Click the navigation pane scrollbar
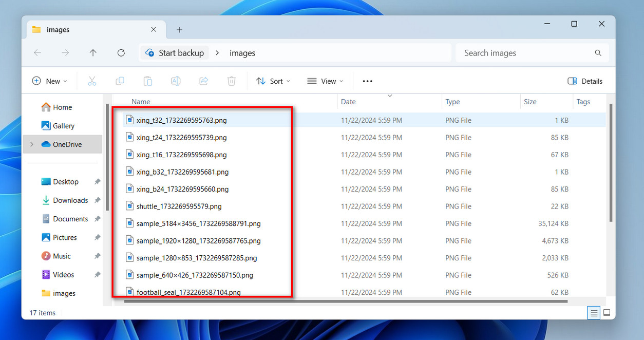Image resolution: width=644 pixels, height=340 pixels. 107,157
